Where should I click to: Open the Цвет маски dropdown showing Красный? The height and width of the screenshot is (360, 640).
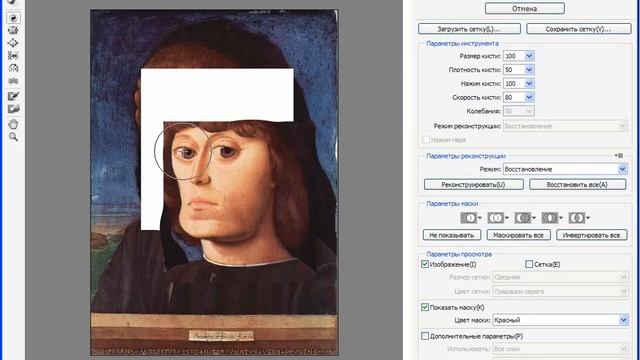[560, 320]
